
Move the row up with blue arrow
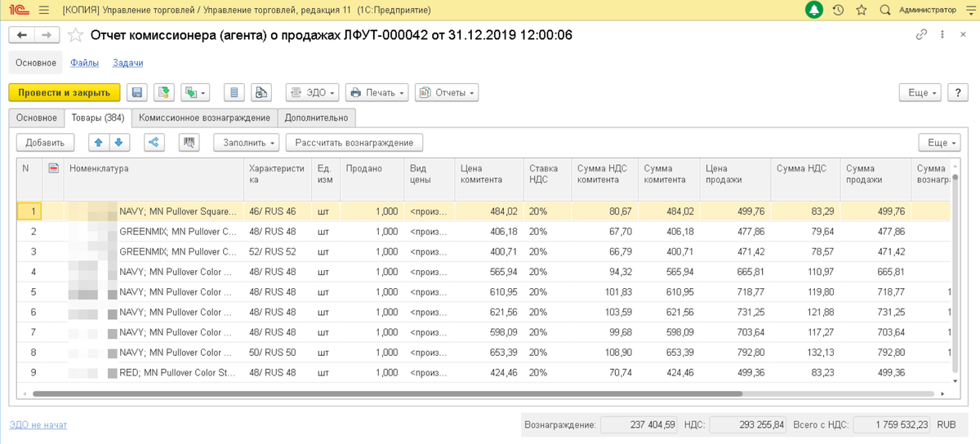pyautogui.click(x=99, y=142)
